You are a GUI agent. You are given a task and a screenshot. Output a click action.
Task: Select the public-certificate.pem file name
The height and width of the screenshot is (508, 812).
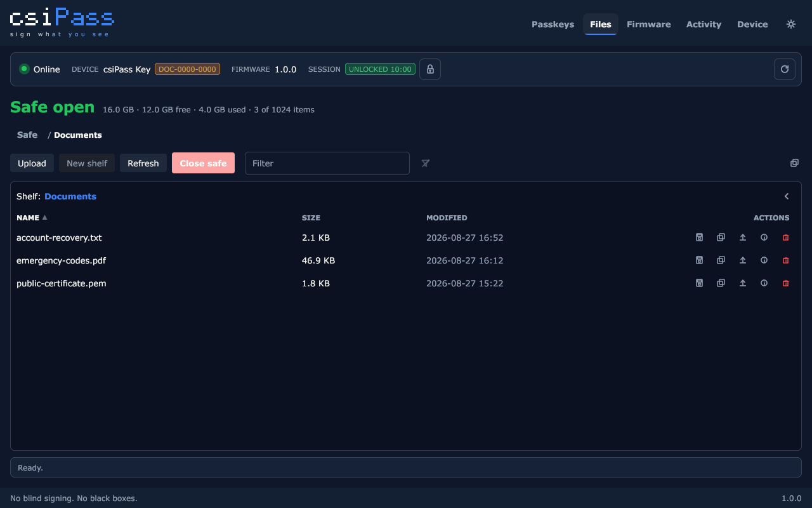pyautogui.click(x=62, y=283)
